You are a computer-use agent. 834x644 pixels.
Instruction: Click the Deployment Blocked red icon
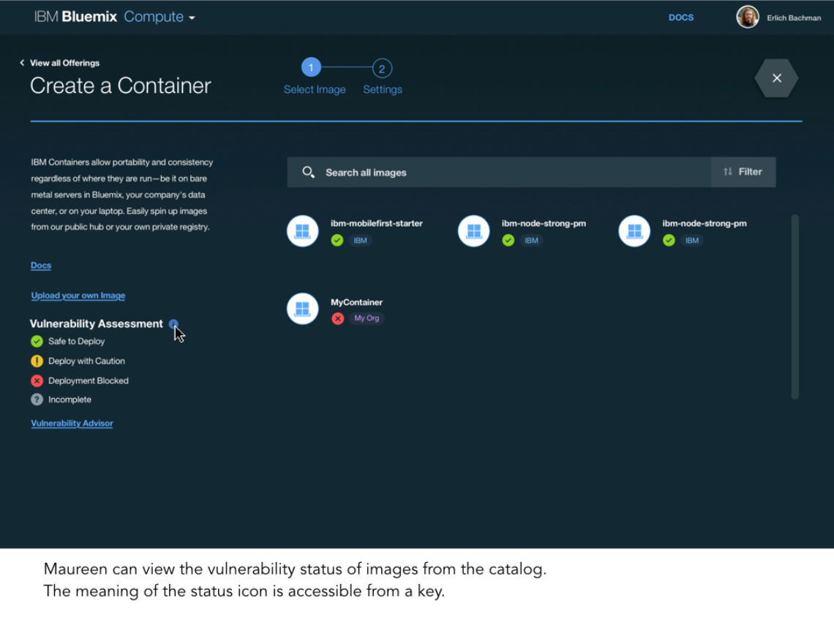click(37, 381)
